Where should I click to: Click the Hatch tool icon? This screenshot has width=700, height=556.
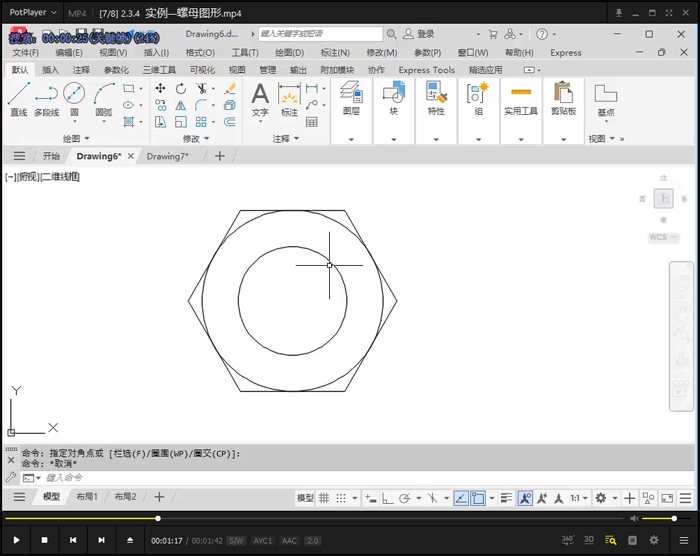(129, 122)
